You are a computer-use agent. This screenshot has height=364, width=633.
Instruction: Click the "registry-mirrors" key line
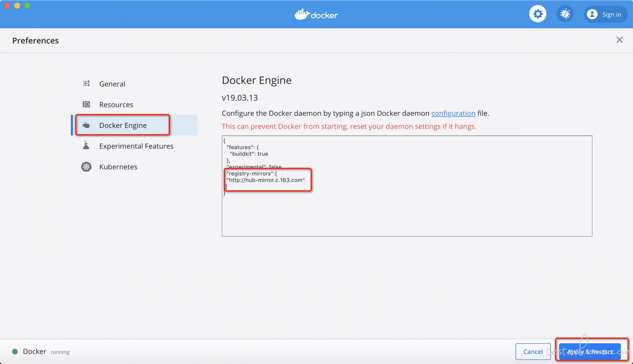point(252,174)
